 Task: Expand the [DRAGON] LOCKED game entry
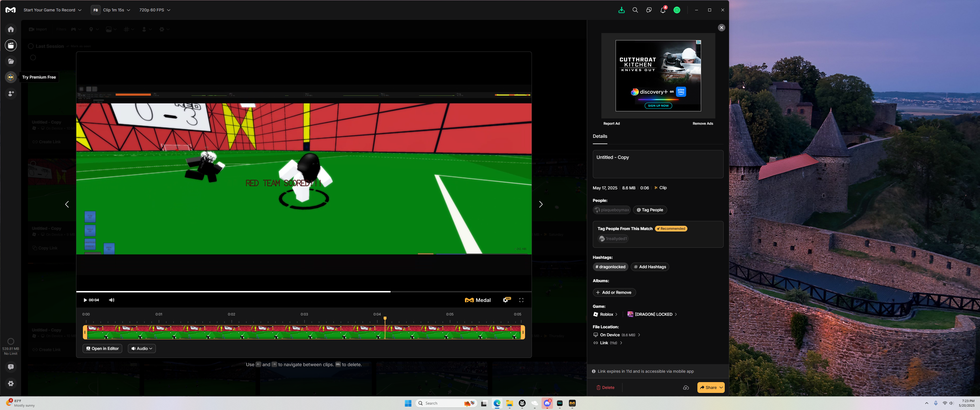click(652, 314)
